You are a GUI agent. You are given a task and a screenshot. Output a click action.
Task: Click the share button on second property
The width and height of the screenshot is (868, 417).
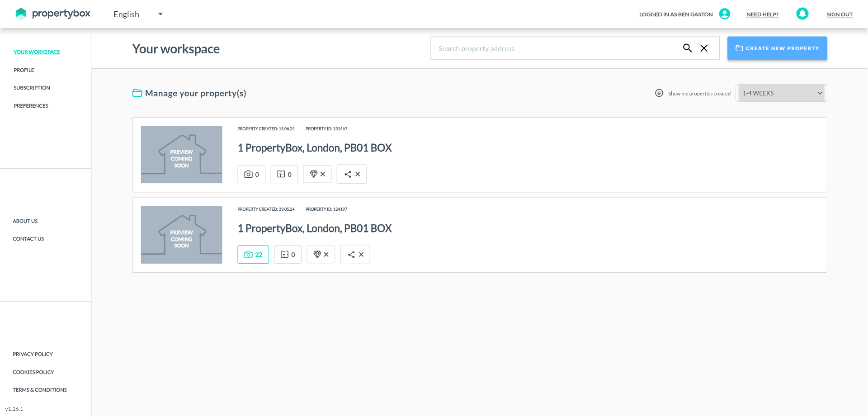[355, 255]
